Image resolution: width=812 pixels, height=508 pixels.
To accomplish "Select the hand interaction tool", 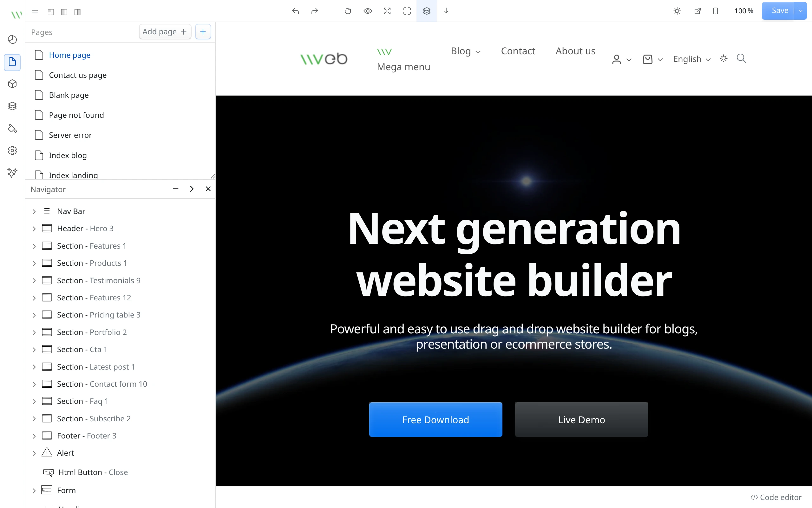I will tap(348, 11).
